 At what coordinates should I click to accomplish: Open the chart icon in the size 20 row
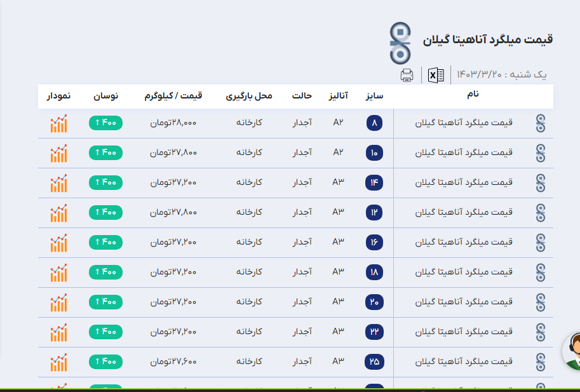(x=58, y=302)
